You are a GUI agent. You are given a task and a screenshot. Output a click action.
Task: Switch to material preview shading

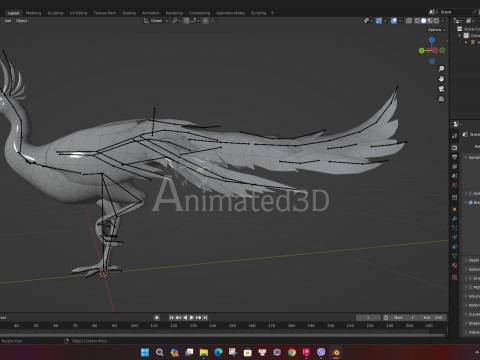(x=430, y=21)
